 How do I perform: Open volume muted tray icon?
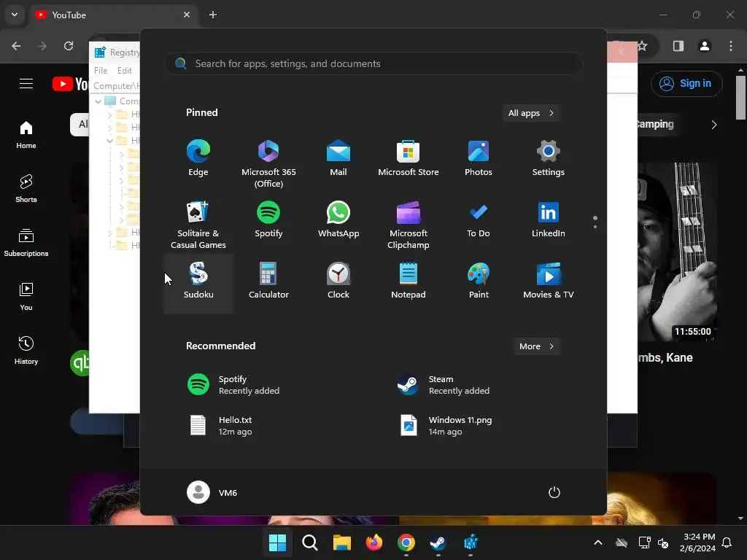click(662, 542)
